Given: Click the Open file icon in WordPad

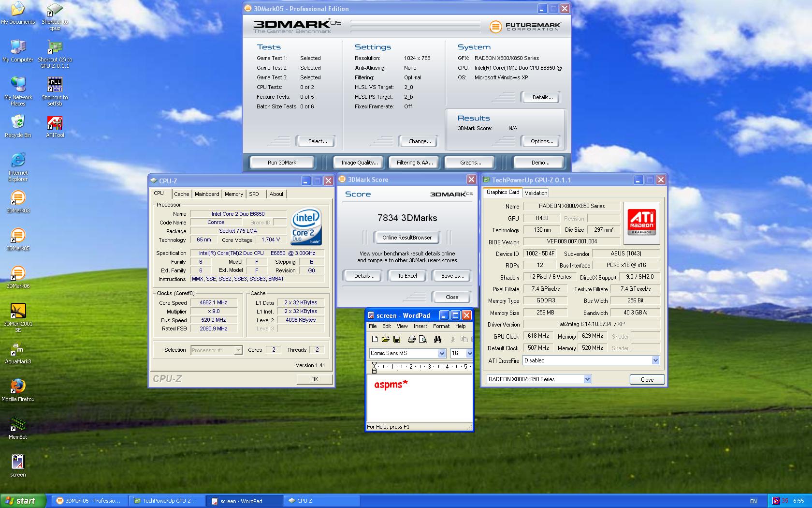Looking at the screenshot, I should [x=385, y=339].
